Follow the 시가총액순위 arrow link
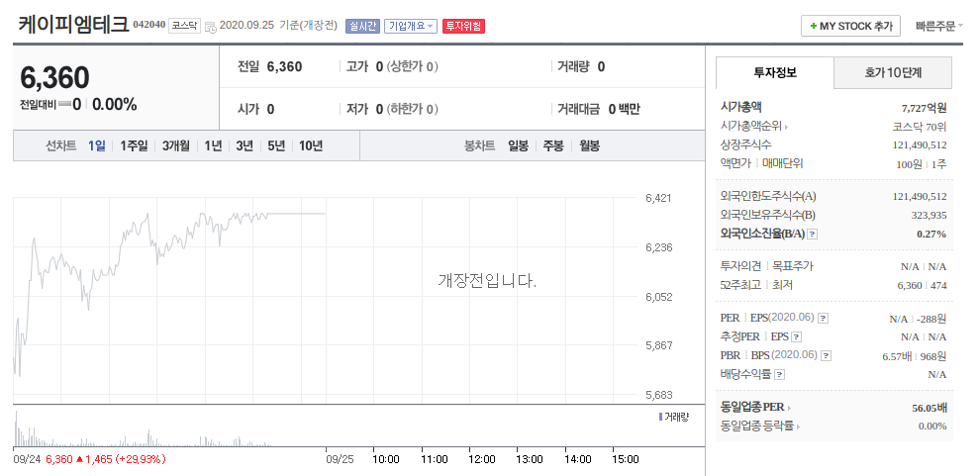The width and height of the screenshot is (980, 476). coord(753,127)
